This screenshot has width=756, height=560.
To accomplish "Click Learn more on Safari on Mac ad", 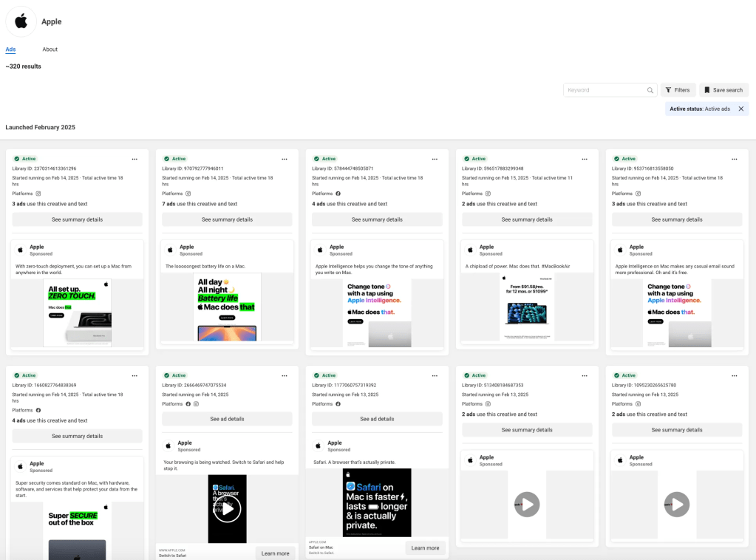I will [425, 548].
